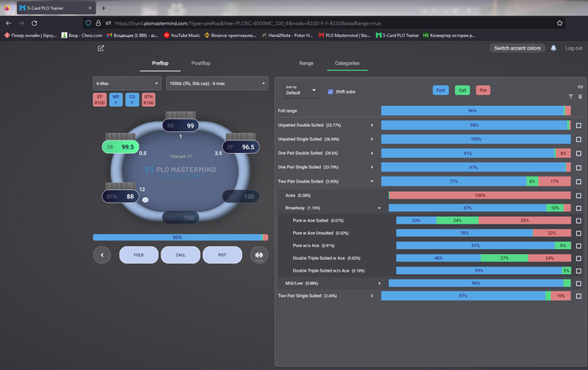Bookmark page with the star icon
Screen dimensions: 588x370
pos(559,24)
